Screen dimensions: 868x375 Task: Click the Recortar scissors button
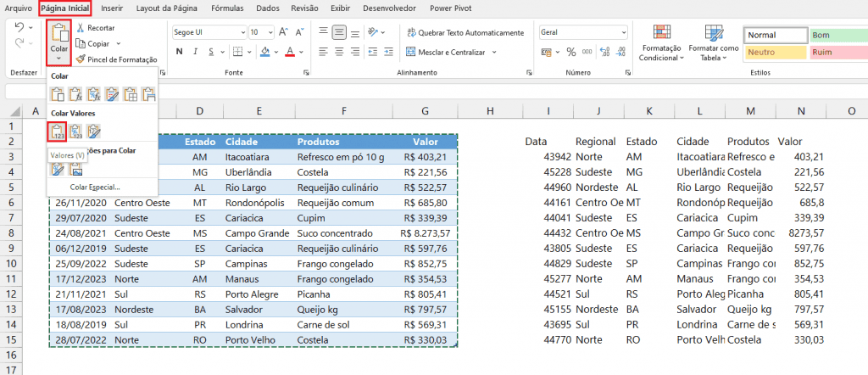95,28
